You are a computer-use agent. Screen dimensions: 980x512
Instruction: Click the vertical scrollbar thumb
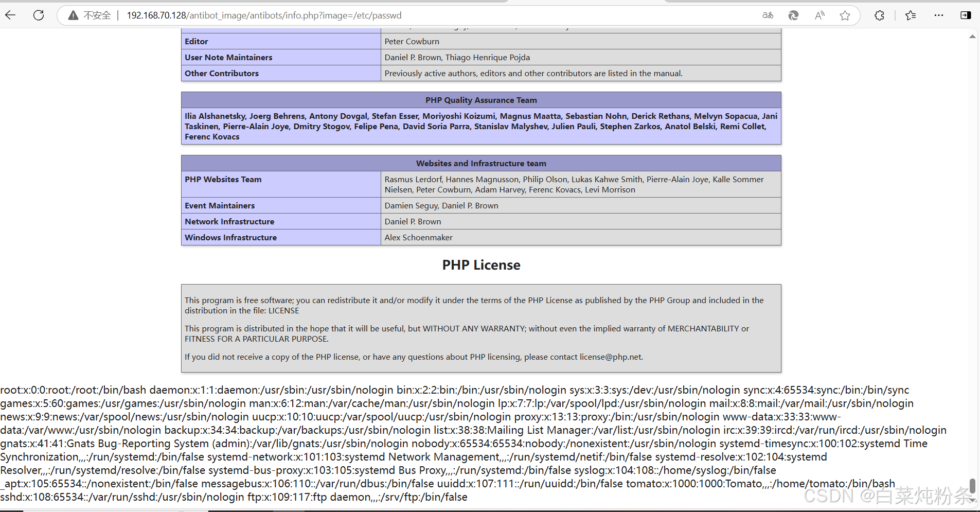(972, 486)
